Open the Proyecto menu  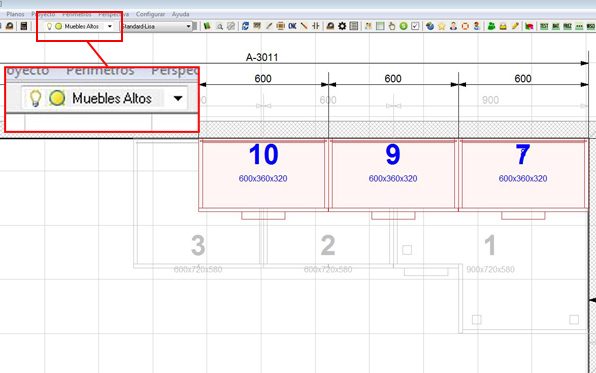(43, 14)
